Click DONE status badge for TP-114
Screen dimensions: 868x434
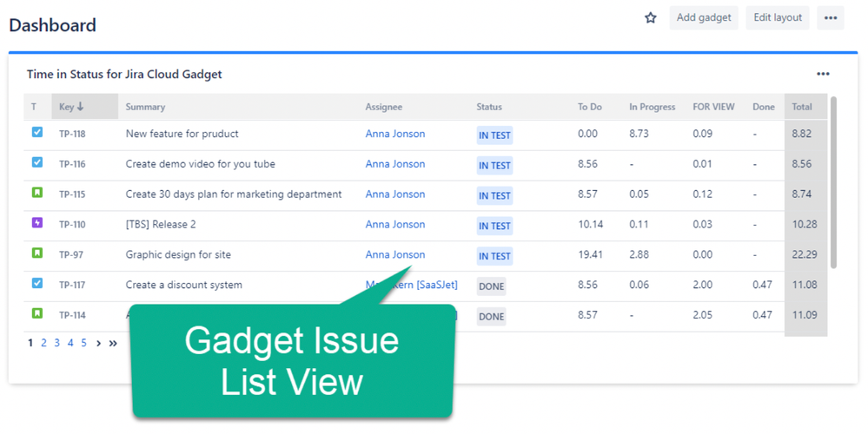(492, 317)
